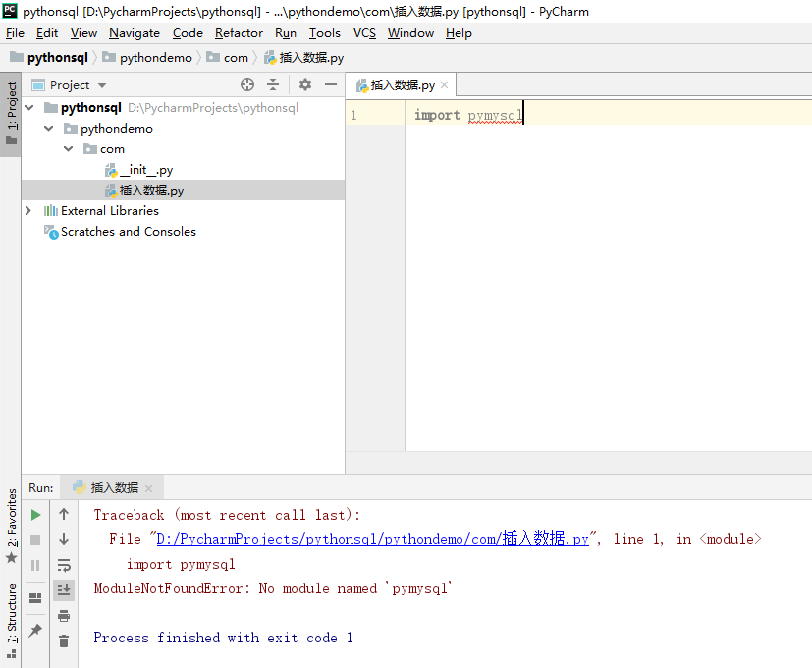812x668 pixels.
Task: Click the Locate/Scroll from source target icon
Action: pos(247,84)
